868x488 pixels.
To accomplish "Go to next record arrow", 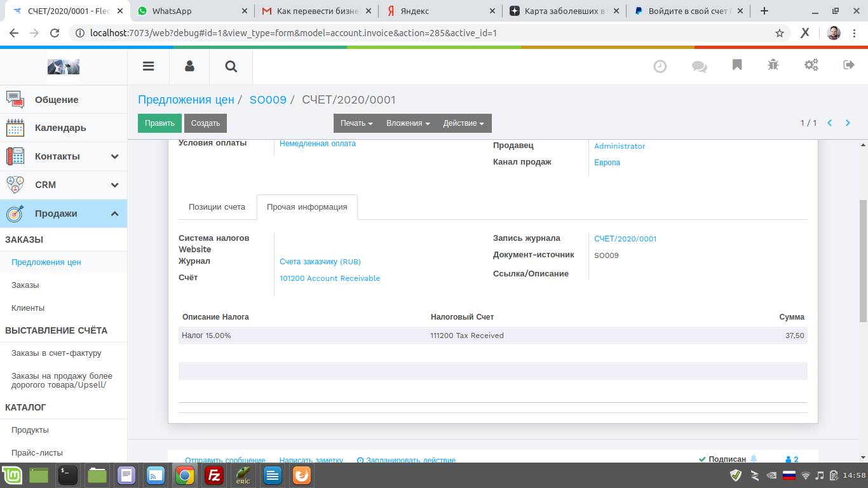I will click(848, 123).
